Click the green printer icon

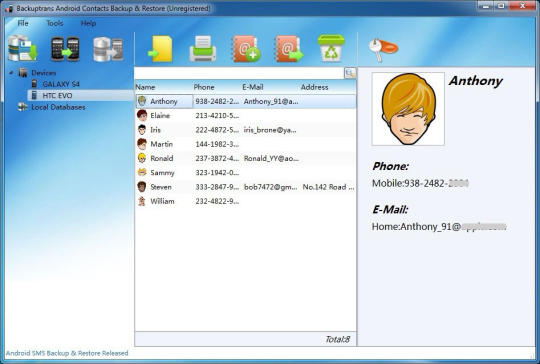203,49
